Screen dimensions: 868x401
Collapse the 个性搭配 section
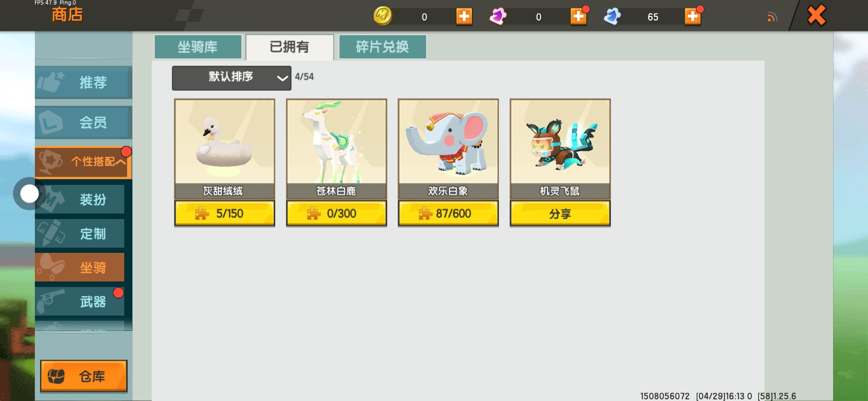(x=83, y=162)
